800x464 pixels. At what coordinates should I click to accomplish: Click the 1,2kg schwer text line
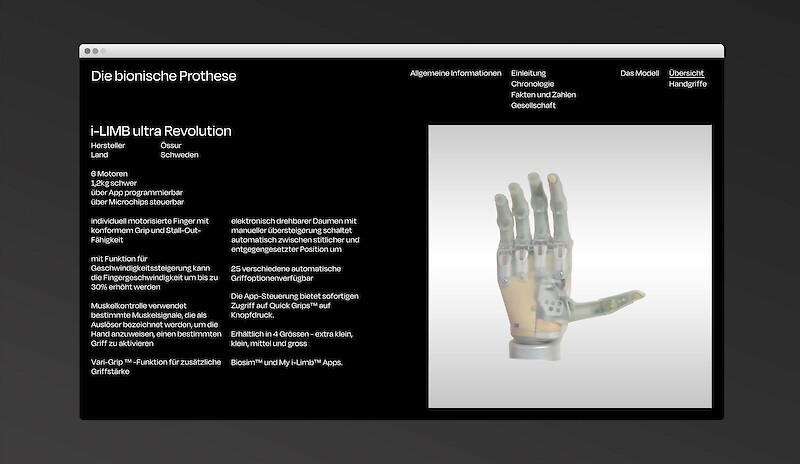point(114,183)
